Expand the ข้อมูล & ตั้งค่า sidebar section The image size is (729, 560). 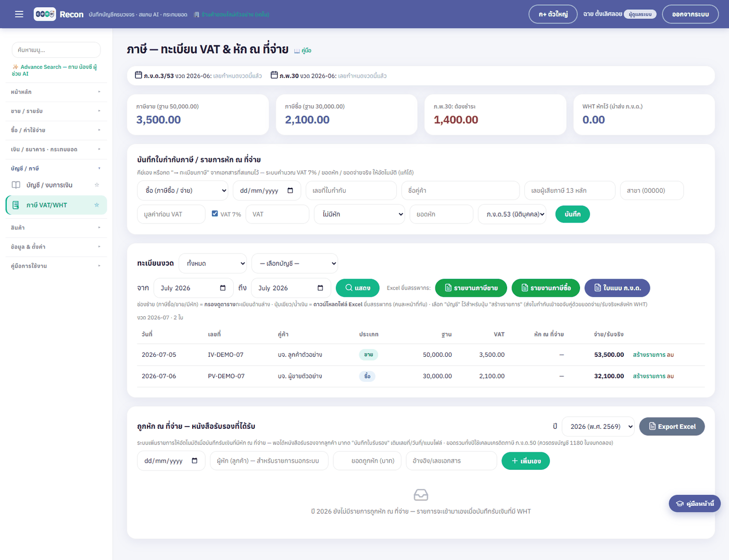tap(56, 247)
